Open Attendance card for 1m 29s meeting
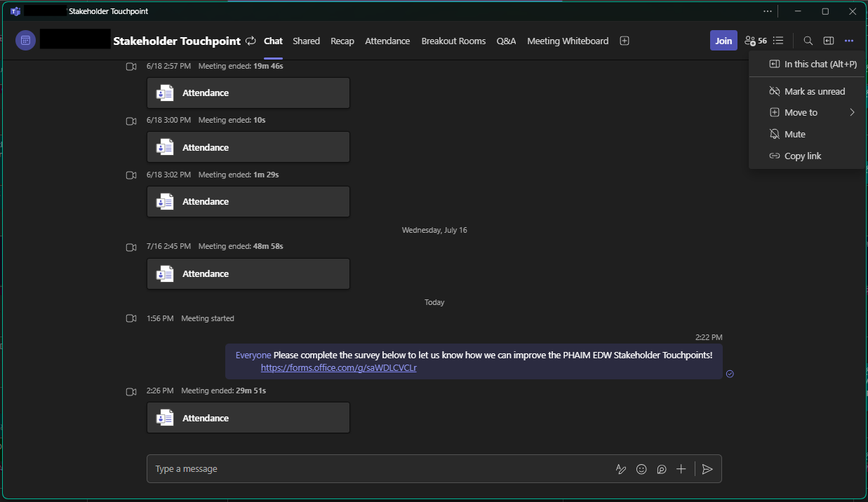The width and height of the screenshot is (868, 502). click(x=248, y=202)
